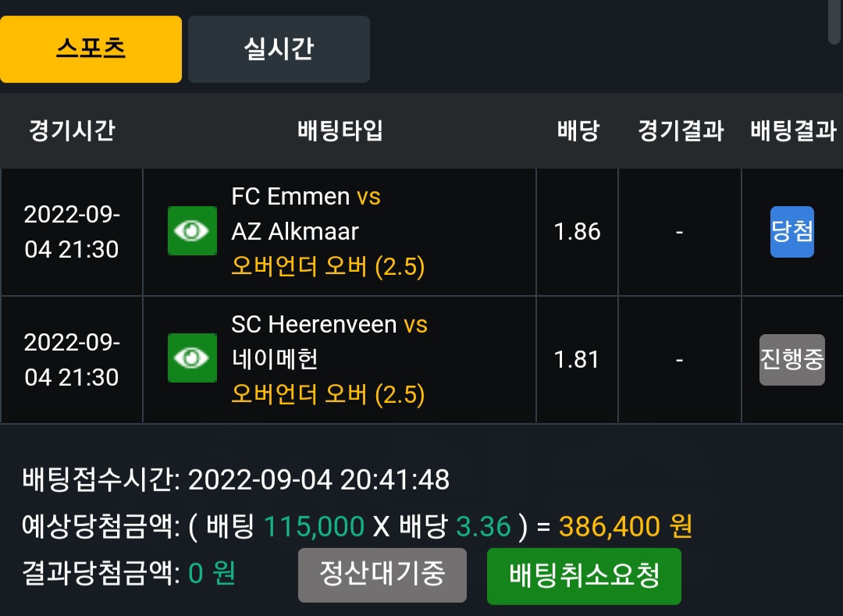843x616 pixels.
Task: Click the 배팅결과 column header
Action: point(794,130)
